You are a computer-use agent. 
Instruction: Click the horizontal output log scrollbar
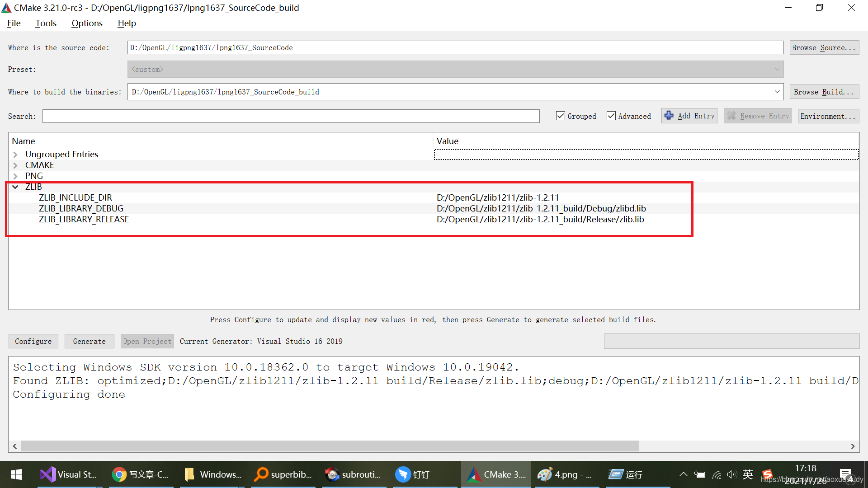pos(330,446)
